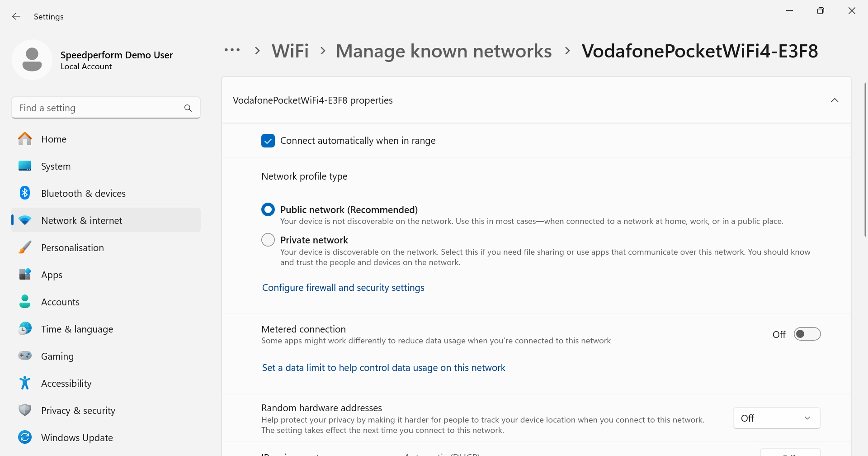
Task: Click the Personalisation paintbrush icon
Action: click(x=25, y=247)
